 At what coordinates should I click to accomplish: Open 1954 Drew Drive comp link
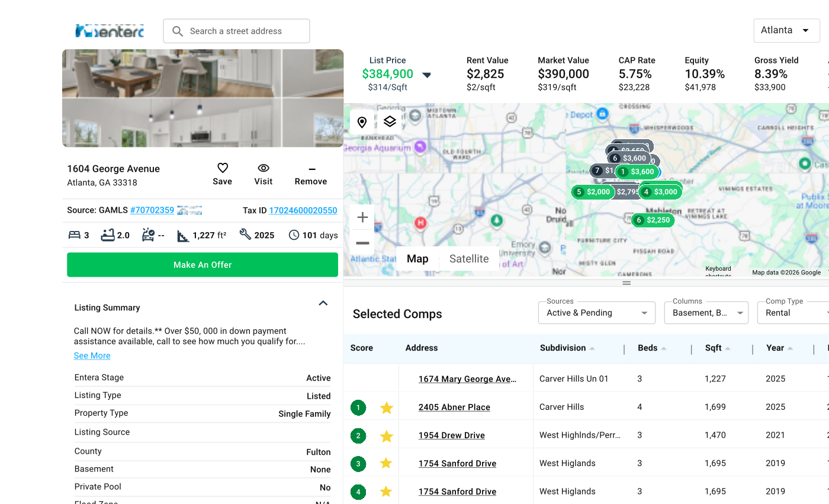pos(452,436)
